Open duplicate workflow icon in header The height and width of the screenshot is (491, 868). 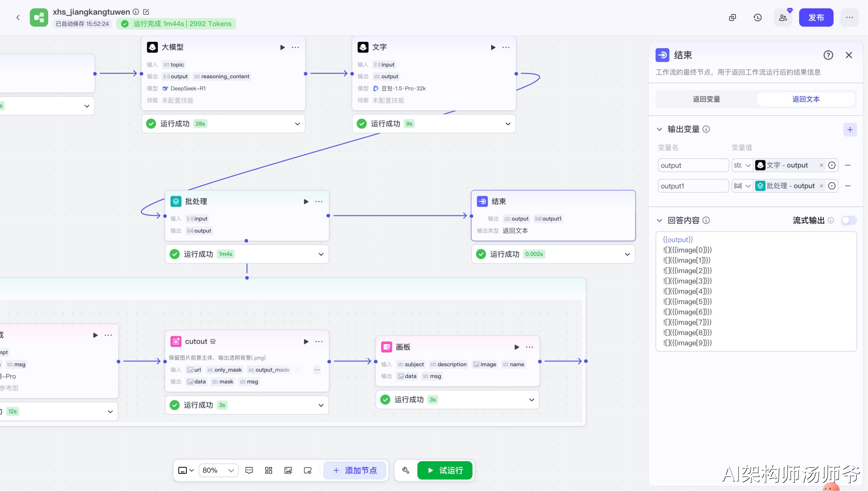point(733,17)
